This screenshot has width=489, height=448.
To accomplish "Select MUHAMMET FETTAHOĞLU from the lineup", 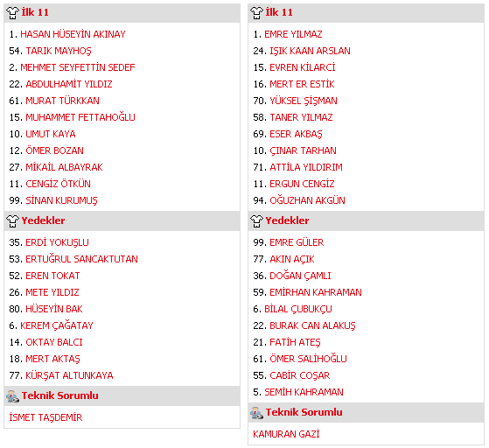I will 80,117.
